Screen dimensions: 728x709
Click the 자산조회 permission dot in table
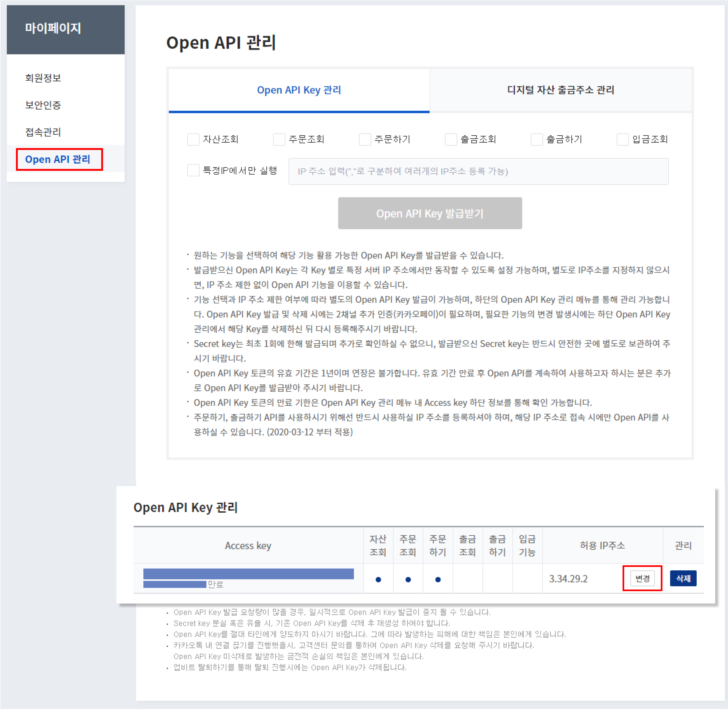click(x=378, y=579)
